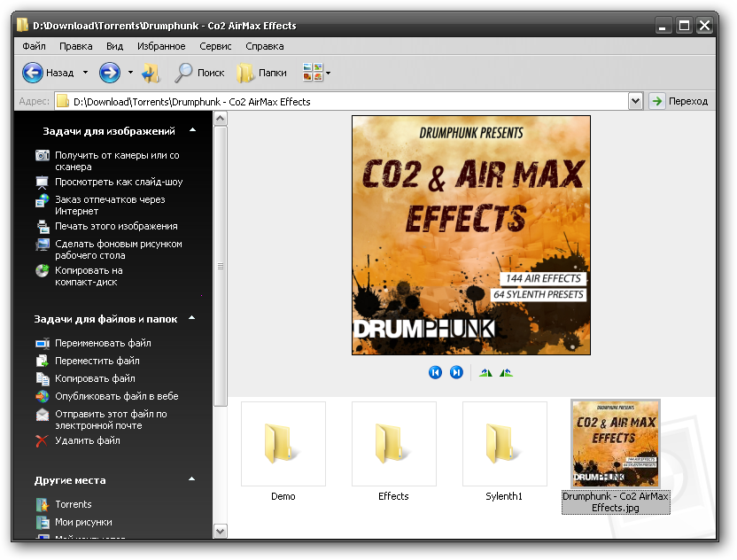Screen dimensions: 737x560
Task: Click the rename file icon
Action: click(43, 344)
